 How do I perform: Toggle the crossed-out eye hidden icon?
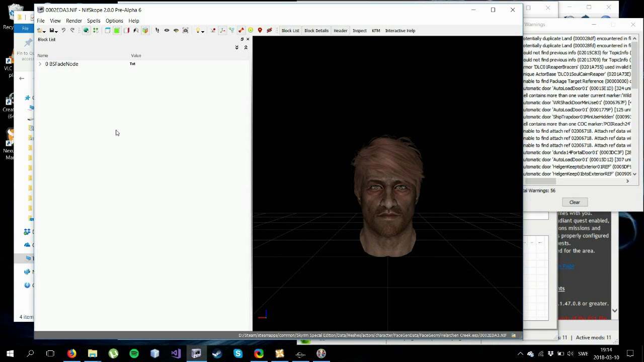pos(269,31)
